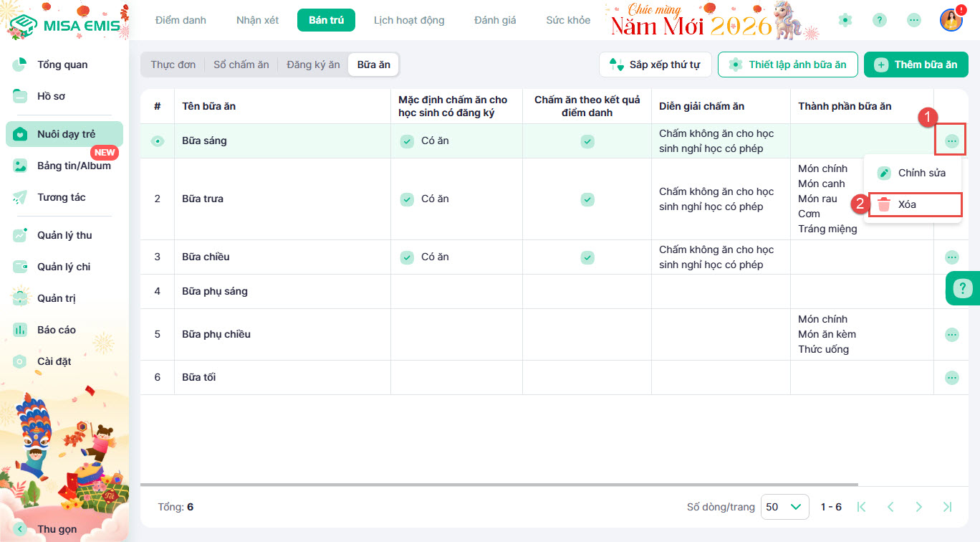Open three-dot menu for Bữa phụ chiều
Screen dimensions: 980x542
pos(951,334)
